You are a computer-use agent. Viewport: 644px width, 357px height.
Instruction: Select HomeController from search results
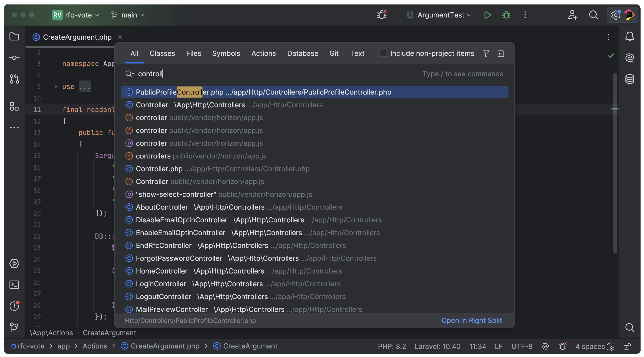click(162, 271)
